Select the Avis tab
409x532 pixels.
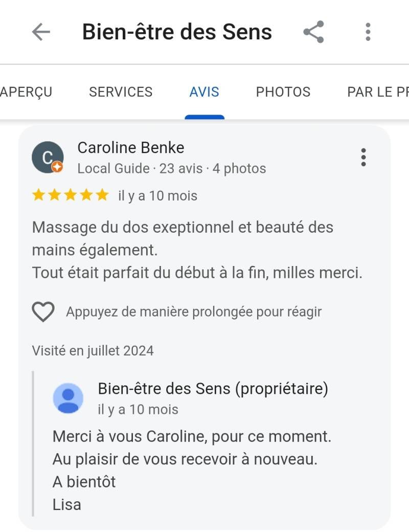[204, 92]
